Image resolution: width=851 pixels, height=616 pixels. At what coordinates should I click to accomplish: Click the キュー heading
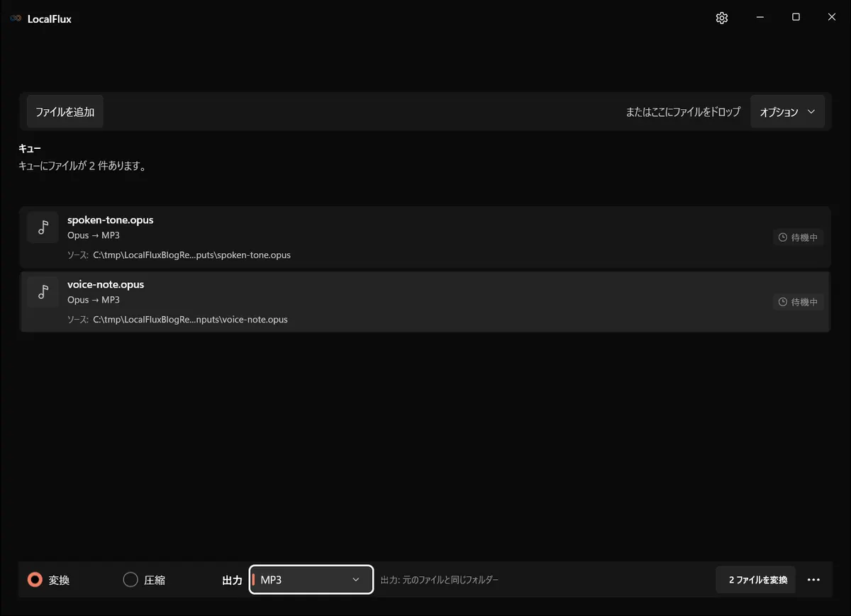(x=30, y=149)
